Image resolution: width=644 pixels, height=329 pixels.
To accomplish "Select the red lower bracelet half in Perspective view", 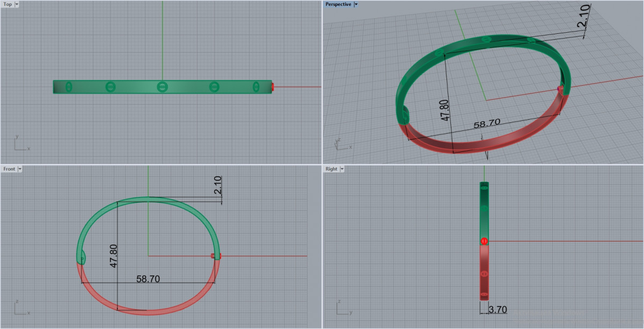I will 483,145.
